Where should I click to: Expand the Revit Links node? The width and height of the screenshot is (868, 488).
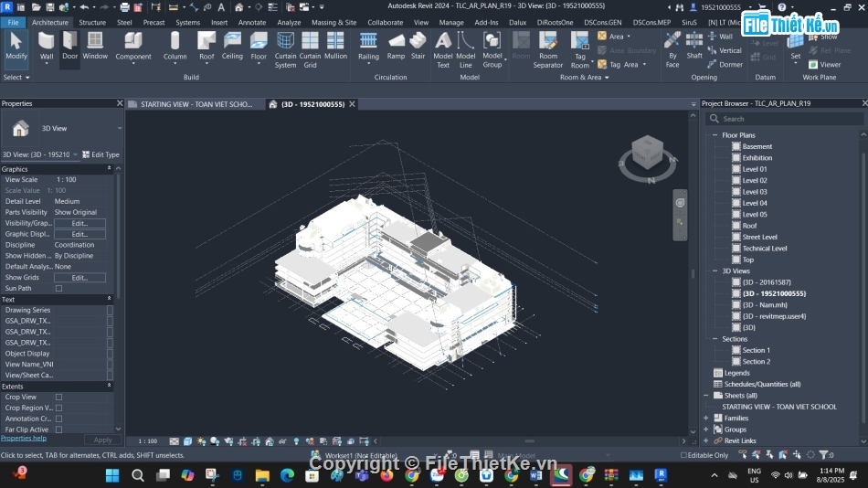706,440
